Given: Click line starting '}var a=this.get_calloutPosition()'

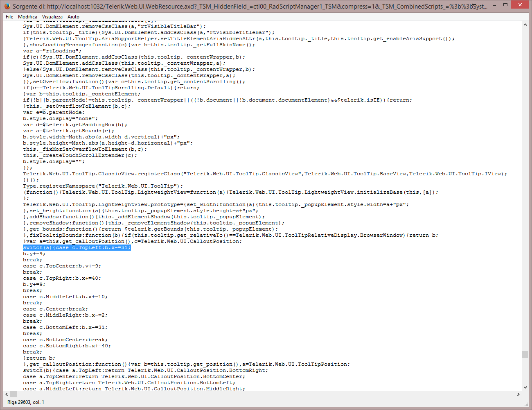Looking at the screenshot, I should [x=132, y=242].
